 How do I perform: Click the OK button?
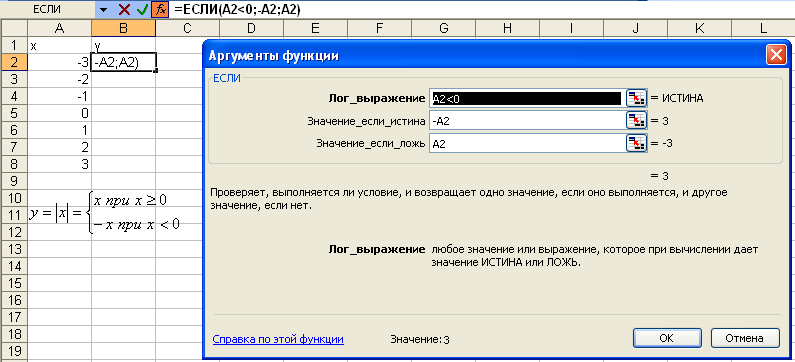click(667, 338)
